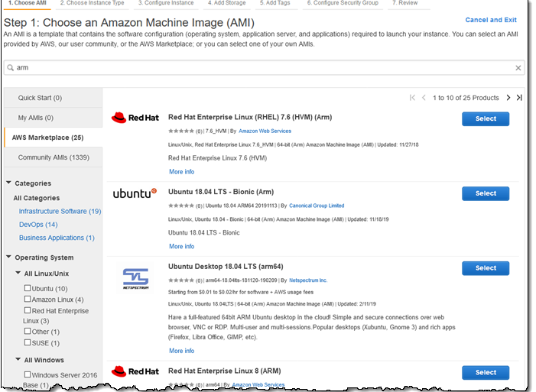Open Community AMIs (1339) tab

(53, 157)
